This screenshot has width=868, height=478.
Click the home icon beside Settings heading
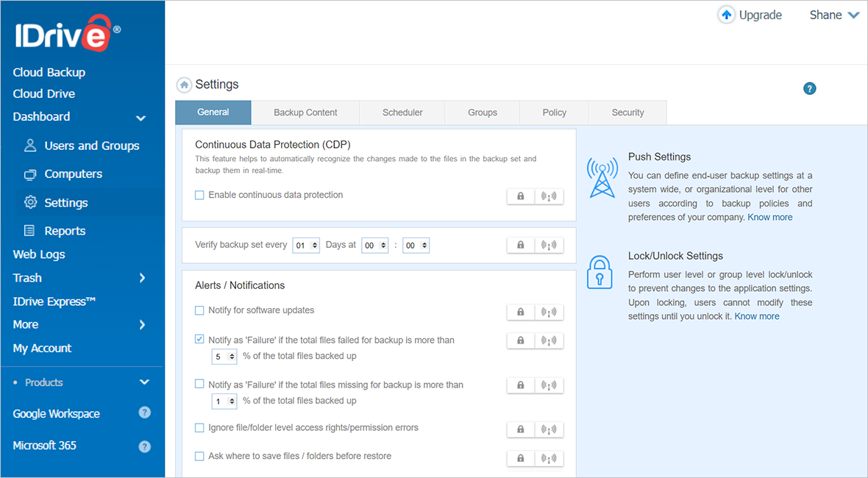coord(184,85)
